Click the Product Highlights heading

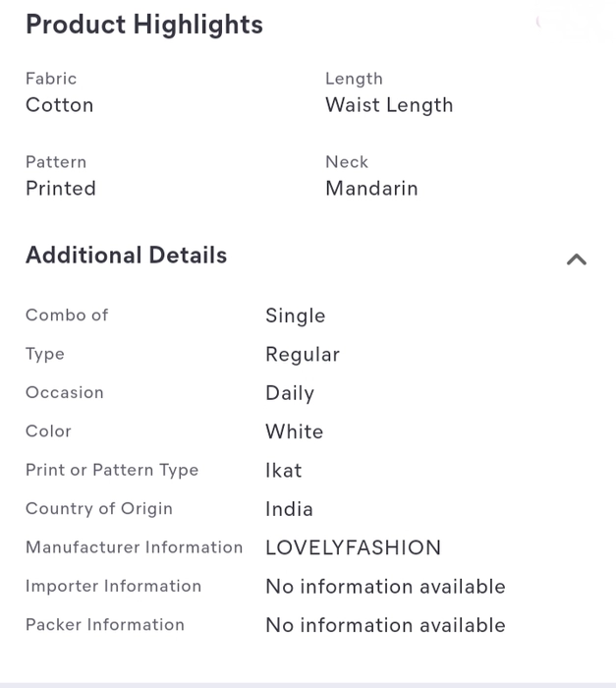click(144, 25)
